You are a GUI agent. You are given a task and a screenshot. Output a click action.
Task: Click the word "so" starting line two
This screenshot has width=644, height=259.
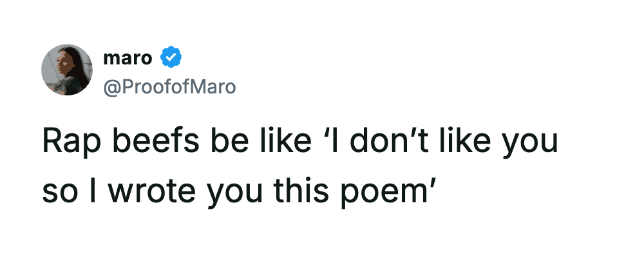57,192
